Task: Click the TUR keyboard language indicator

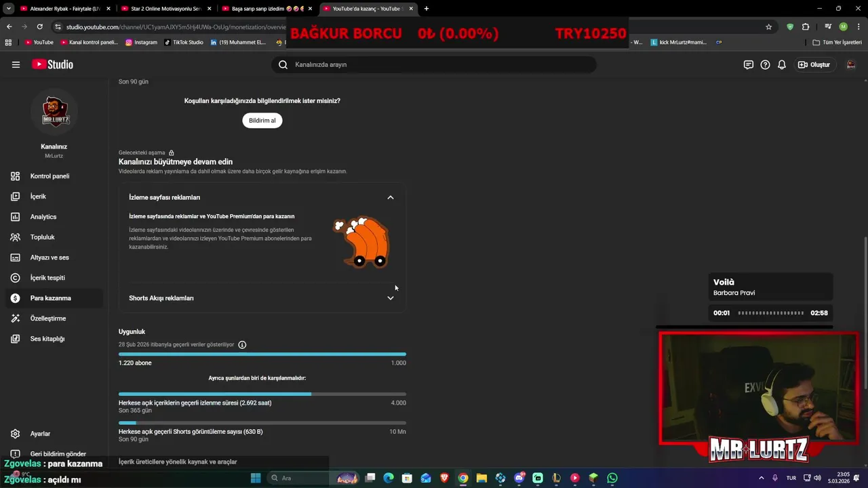Action: click(791, 478)
